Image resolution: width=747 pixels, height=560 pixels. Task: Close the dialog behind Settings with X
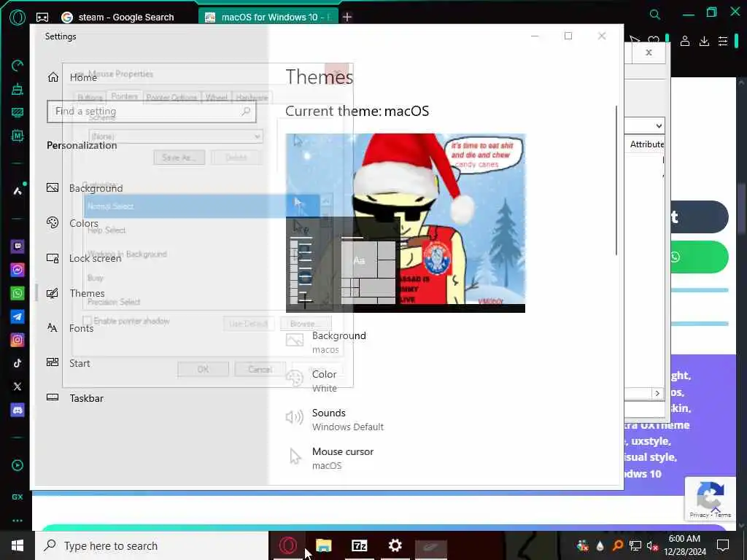tap(649, 52)
